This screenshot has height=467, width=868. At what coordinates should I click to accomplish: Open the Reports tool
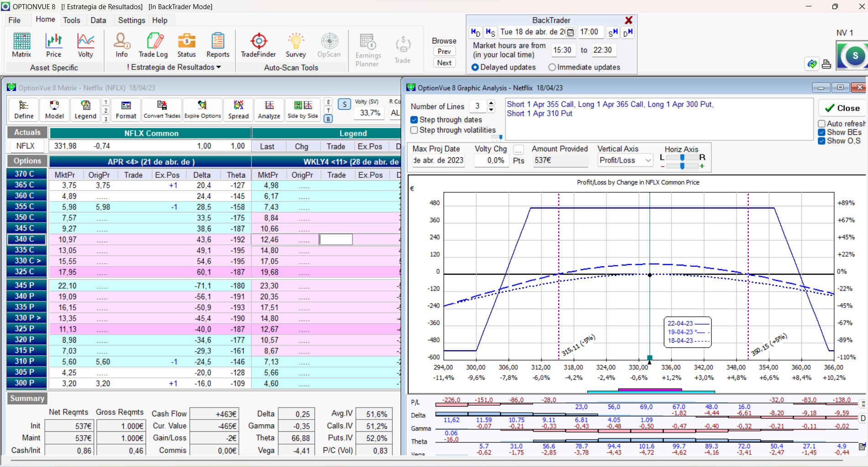pos(218,45)
